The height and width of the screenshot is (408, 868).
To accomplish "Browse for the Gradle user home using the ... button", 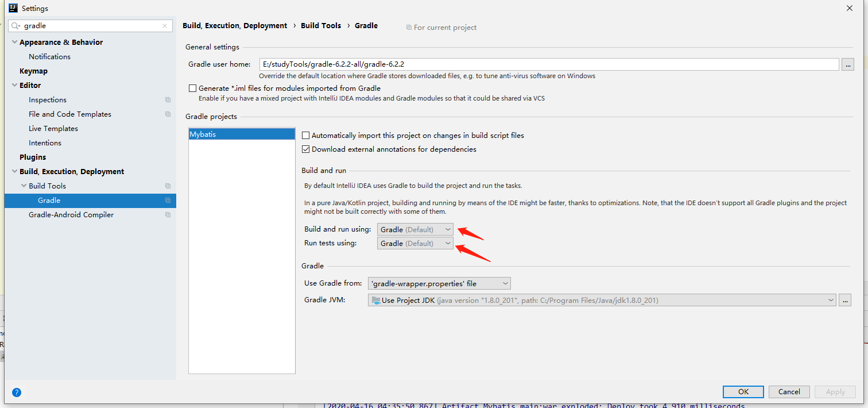I will coord(848,64).
